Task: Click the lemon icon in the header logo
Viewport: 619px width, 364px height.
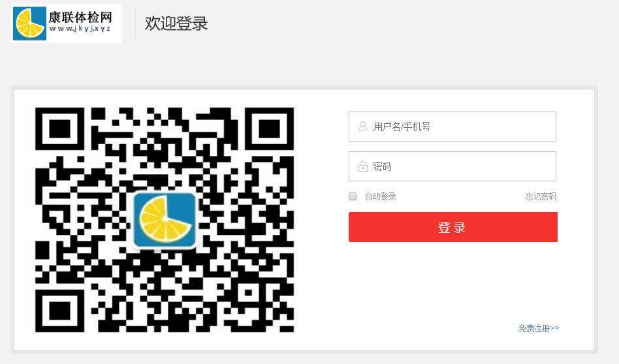Action: (x=29, y=23)
